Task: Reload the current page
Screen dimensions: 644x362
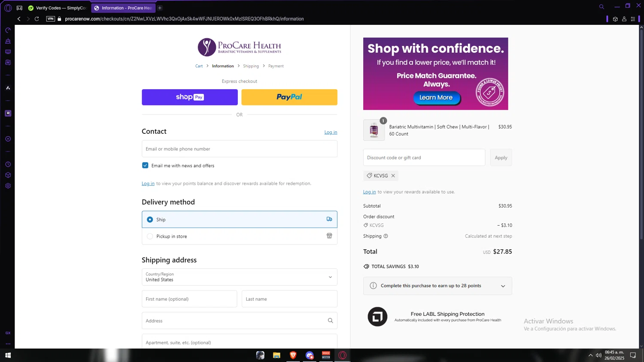Action: (x=37, y=19)
